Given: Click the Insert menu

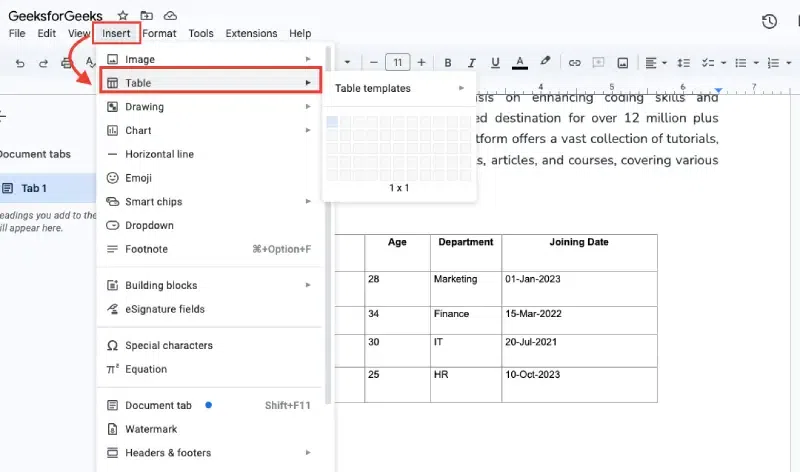Looking at the screenshot, I should (x=116, y=33).
